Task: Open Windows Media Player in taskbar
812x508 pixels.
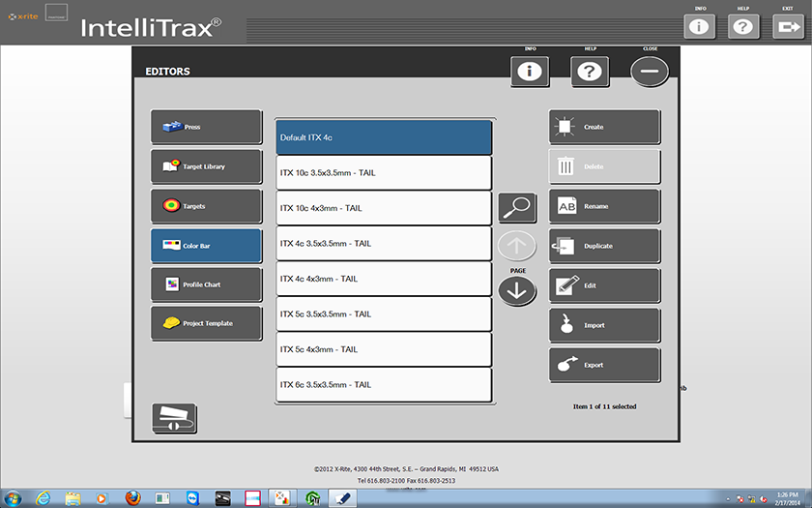Action: click(x=102, y=498)
